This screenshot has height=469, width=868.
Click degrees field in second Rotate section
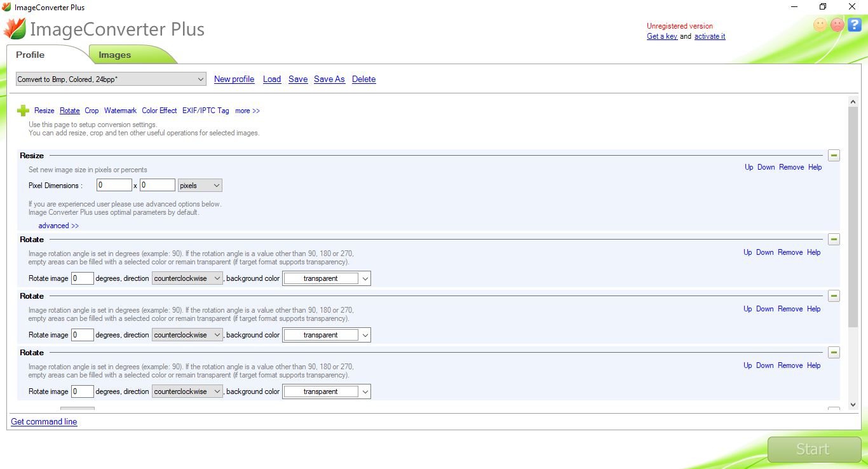(x=83, y=335)
